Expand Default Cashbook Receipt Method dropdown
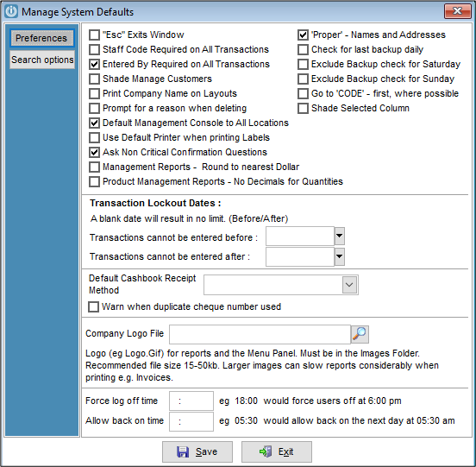Viewport: 476px width, 467px height. tap(349, 285)
